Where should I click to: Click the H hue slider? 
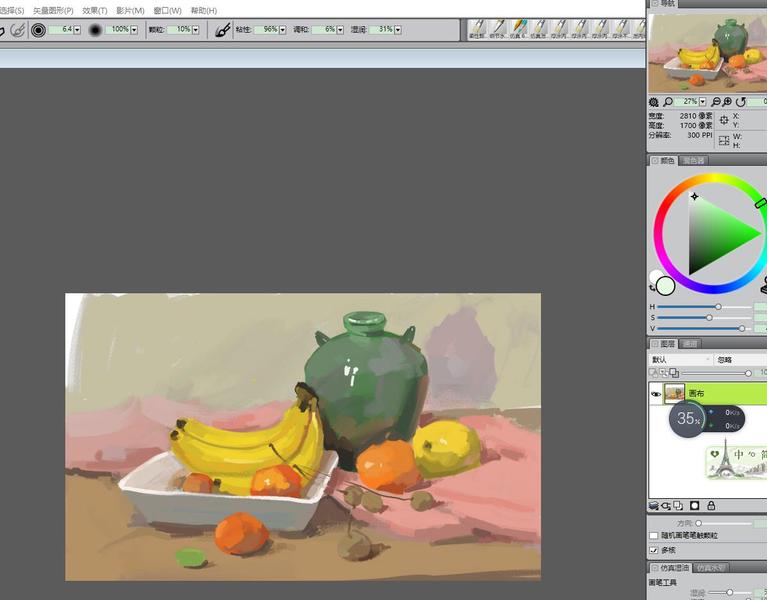coord(704,307)
